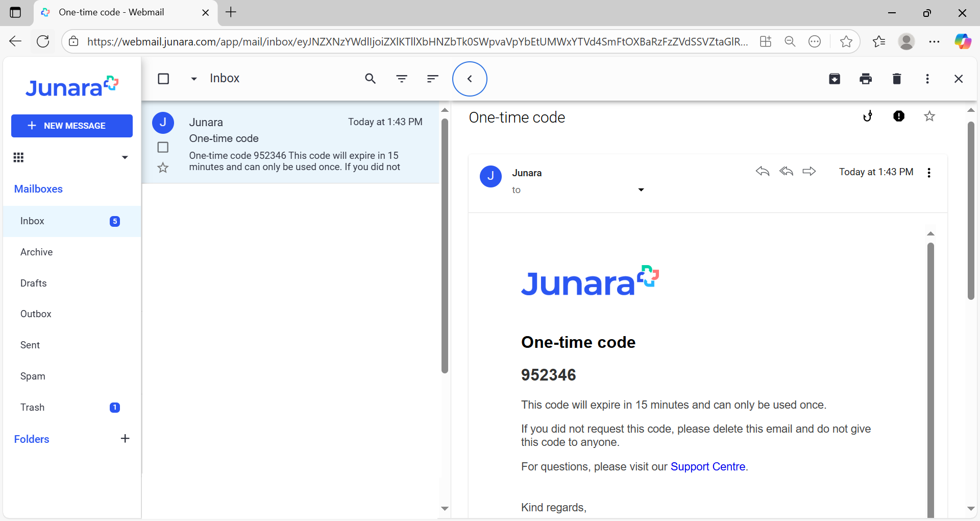This screenshot has width=980, height=521.
Task: Open the browser favorites list icon
Action: (x=879, y=42)
